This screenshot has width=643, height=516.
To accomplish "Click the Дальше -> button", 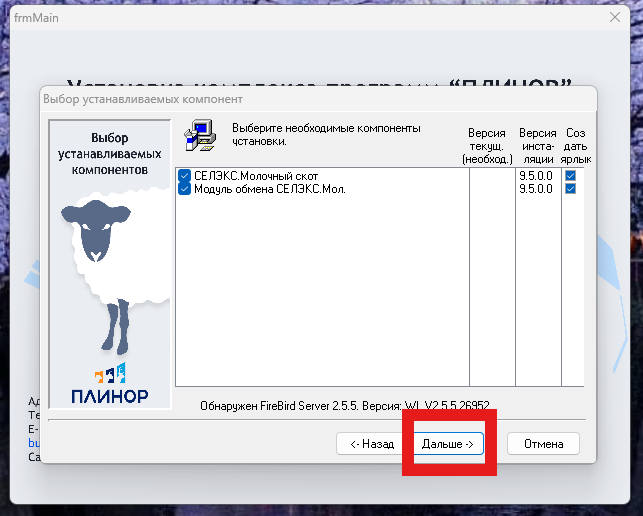I will [448, 443].
